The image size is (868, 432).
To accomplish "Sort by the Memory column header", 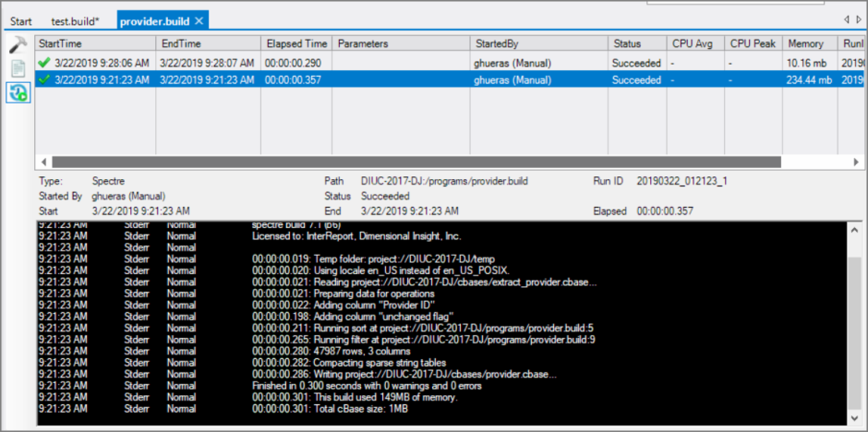I will click(808, 43).
